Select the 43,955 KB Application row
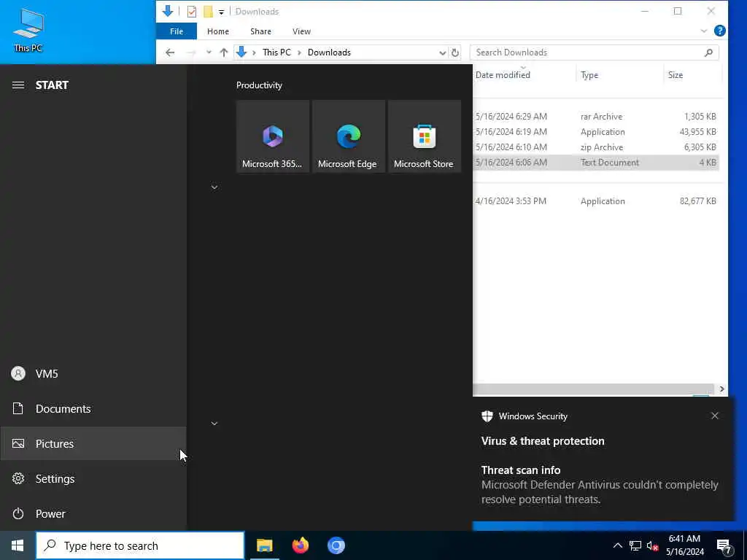This screenshot has width=747, height=560. coord(595,132)
